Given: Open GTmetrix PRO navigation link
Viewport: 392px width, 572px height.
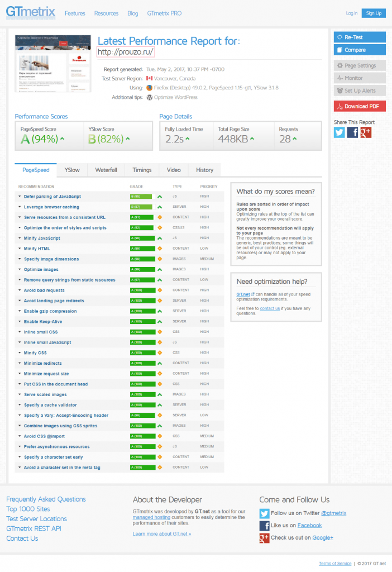Looking at the screenshot, I should click(x=164, y=13).
